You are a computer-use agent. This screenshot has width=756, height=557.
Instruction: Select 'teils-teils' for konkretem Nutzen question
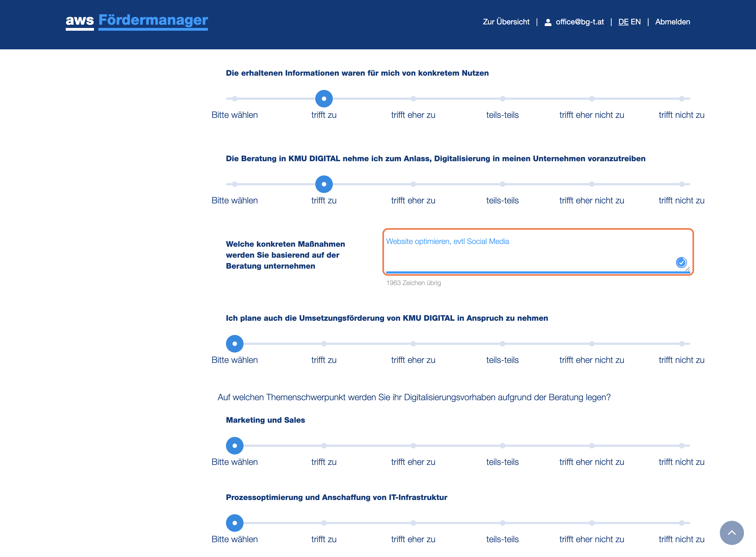coord(502,98)
